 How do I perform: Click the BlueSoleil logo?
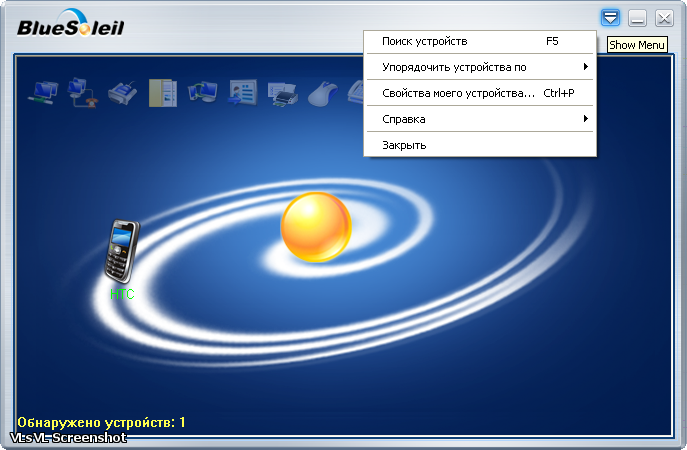pos(71,24)
